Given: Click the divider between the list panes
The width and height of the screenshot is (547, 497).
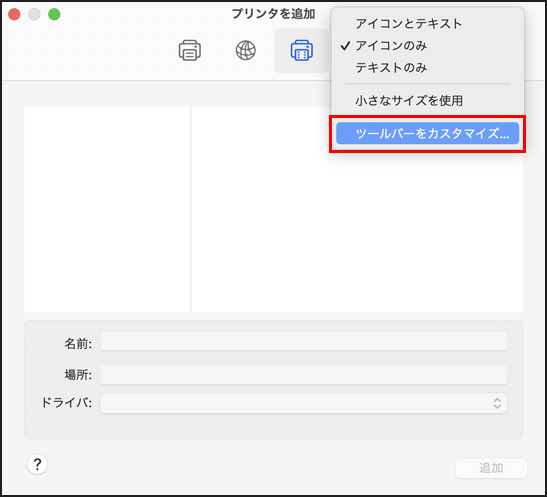Looking at the screenshot, I should (191, 209).
